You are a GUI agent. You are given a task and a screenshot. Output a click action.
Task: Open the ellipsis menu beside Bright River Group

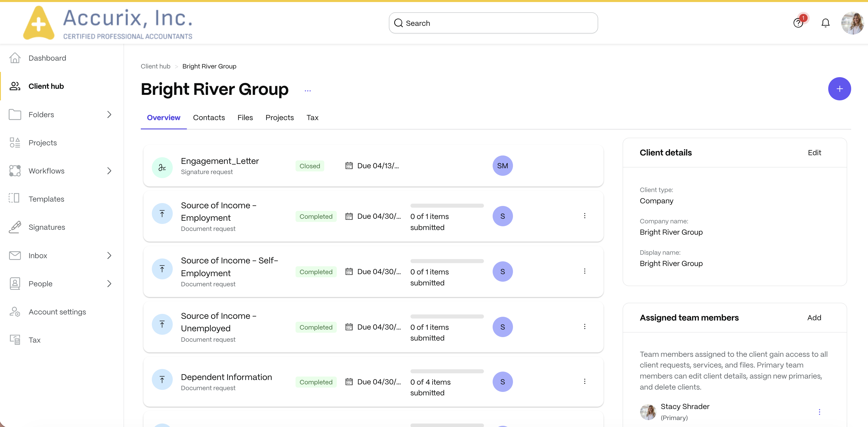[x=307, y=91]
